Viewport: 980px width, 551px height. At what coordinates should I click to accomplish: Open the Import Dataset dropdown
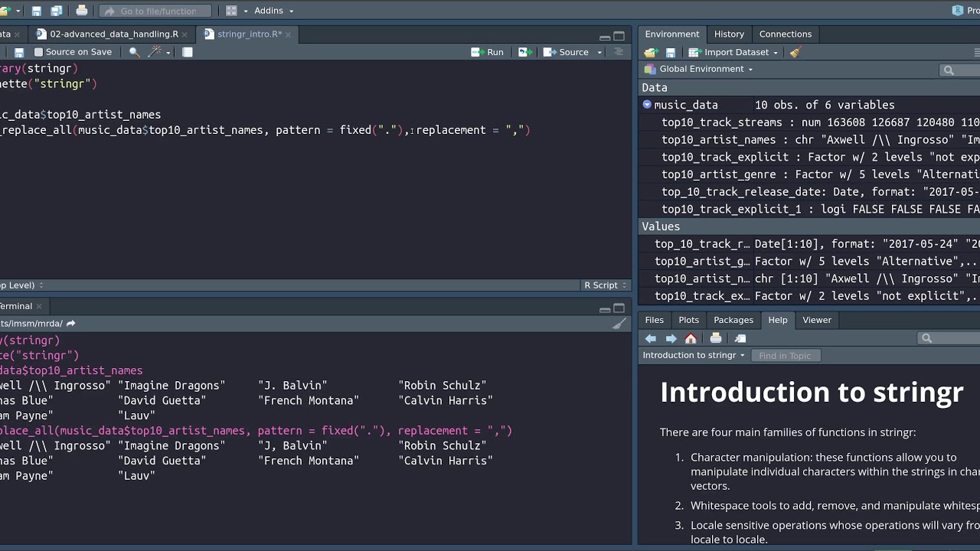point(733,52)
